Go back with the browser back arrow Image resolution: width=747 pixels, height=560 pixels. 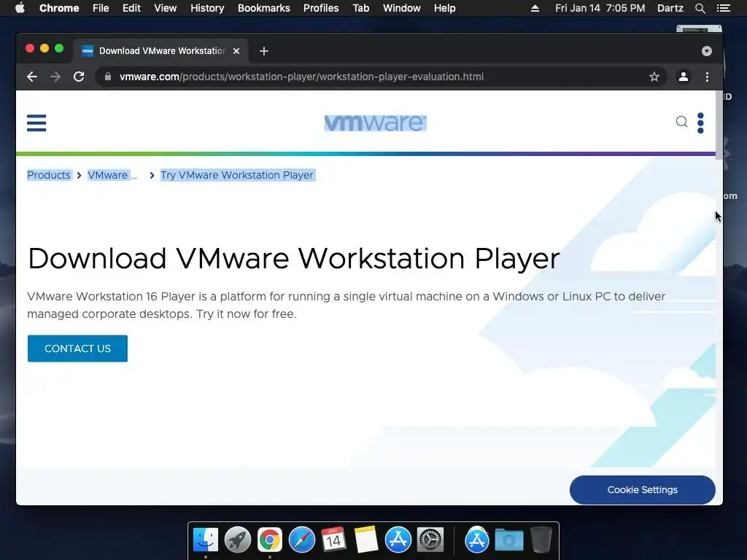(32, 77)
